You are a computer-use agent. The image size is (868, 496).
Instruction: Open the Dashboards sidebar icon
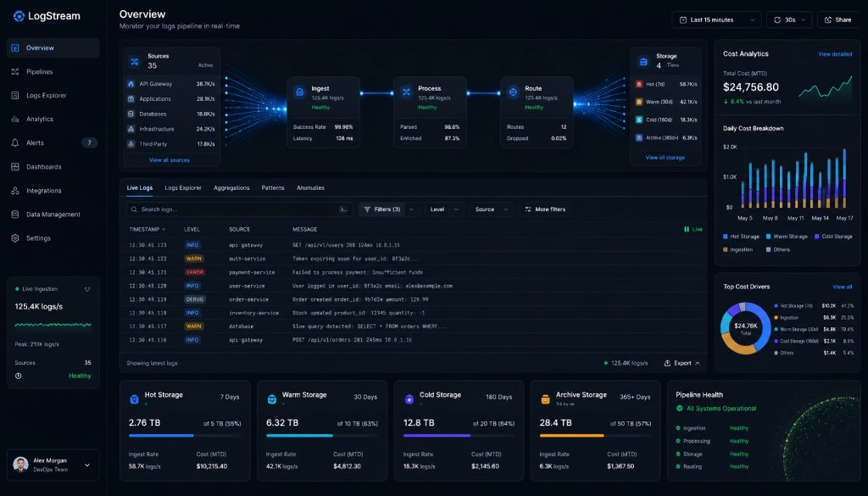point(15,167)
